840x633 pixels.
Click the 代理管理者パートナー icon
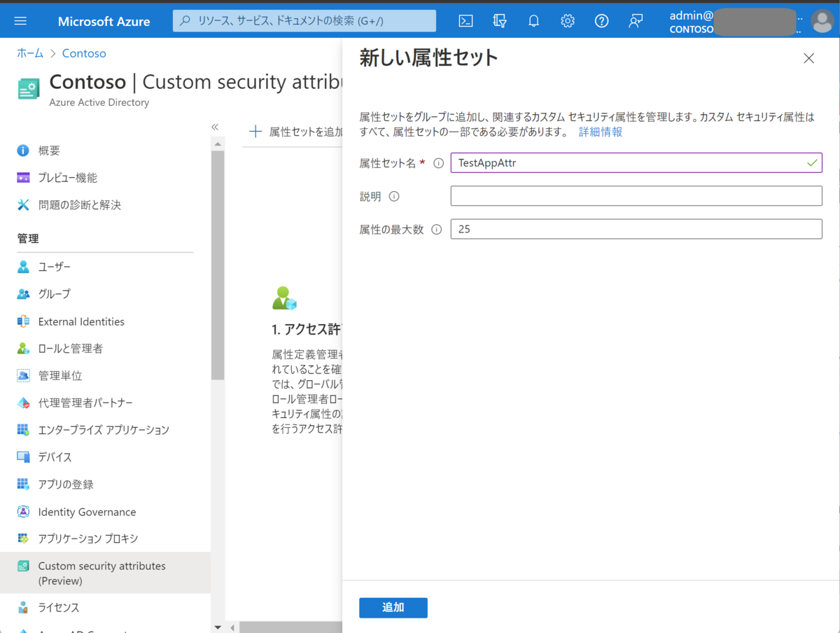(24, 403)
